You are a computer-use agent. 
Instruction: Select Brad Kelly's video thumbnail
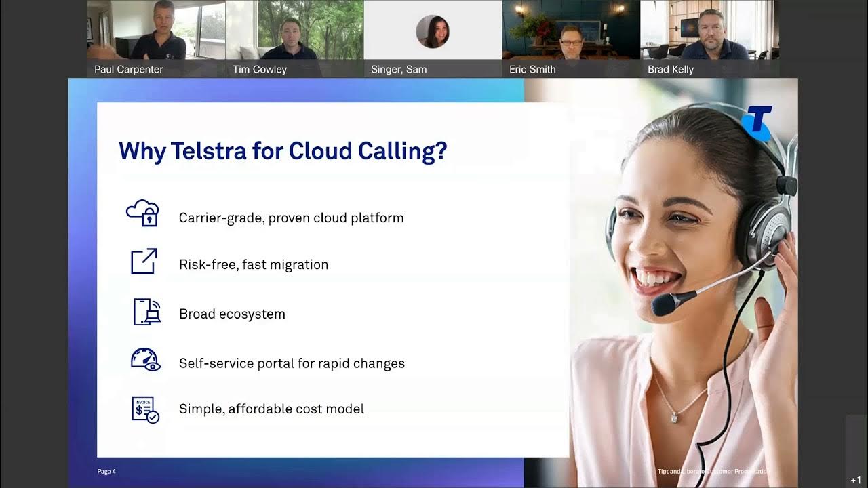coord(709,39)
